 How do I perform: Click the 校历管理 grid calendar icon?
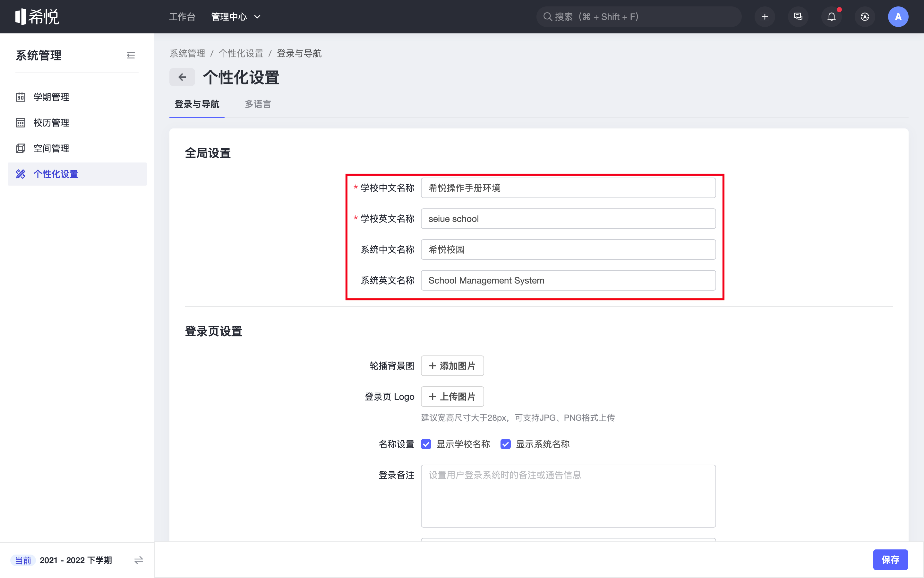[21, 123]
